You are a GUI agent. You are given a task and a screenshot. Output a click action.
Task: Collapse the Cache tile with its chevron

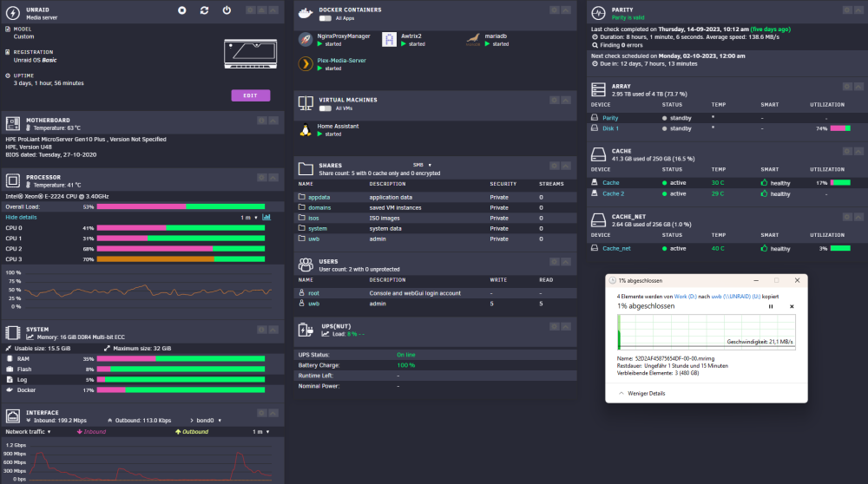(x=858, y=151)
